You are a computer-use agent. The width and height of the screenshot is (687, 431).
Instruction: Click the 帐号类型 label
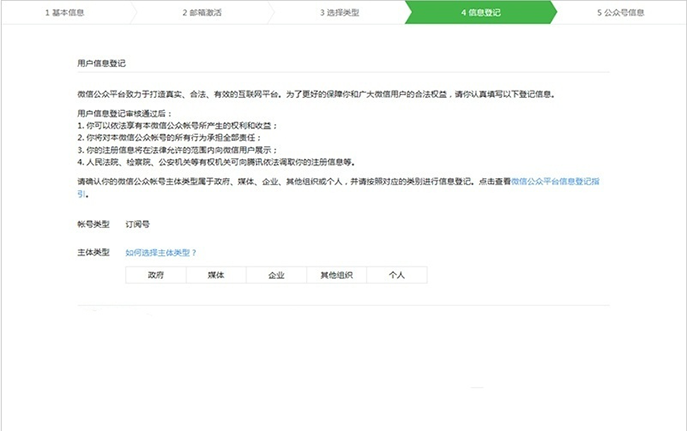(x=93, y=224)
